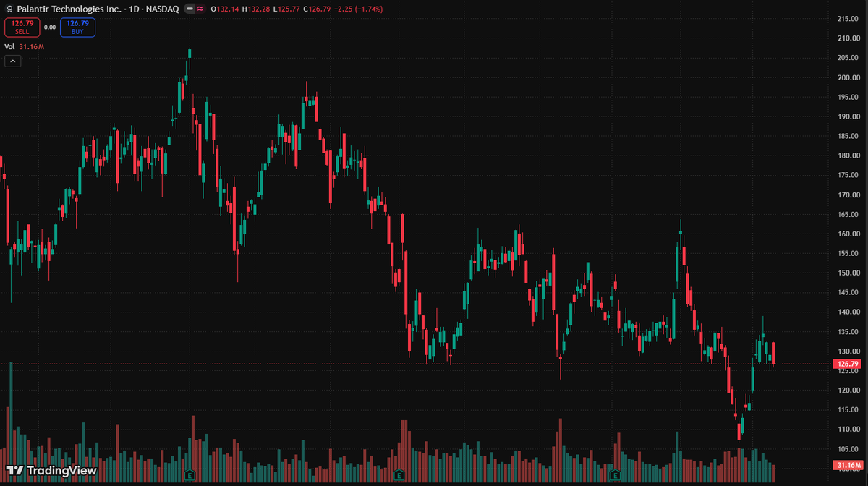Click the 105.00 price axis label
Viewport: 868px width, 486px height.
point(847,448)
